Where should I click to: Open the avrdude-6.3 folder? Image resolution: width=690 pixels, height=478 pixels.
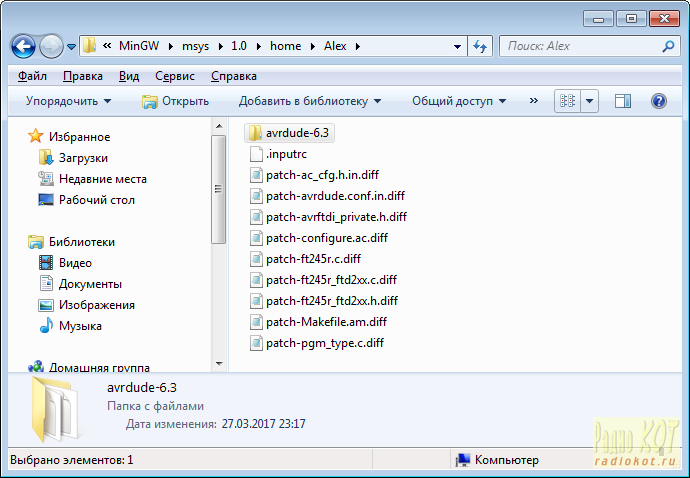coord(298,132)
